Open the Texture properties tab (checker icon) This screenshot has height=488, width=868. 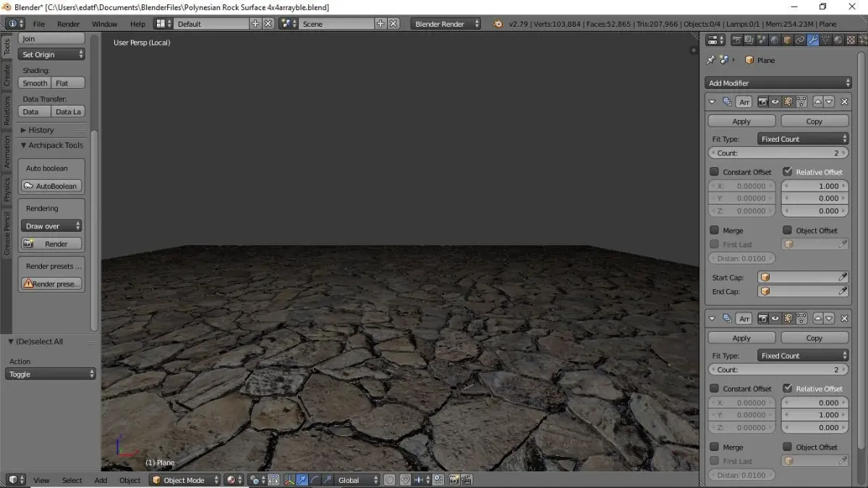[x=851, y=40]
